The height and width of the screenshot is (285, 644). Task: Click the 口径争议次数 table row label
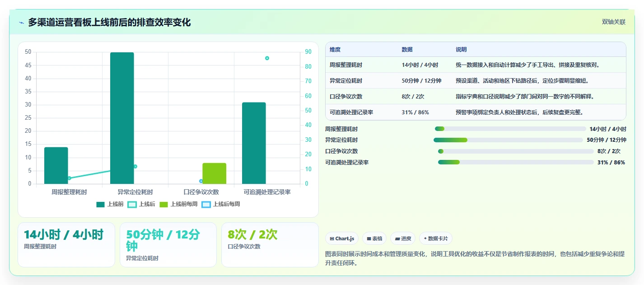[346, 97]
